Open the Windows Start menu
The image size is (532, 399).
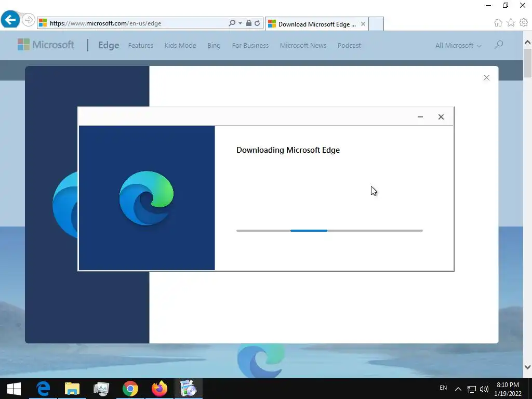click(14, 389)
